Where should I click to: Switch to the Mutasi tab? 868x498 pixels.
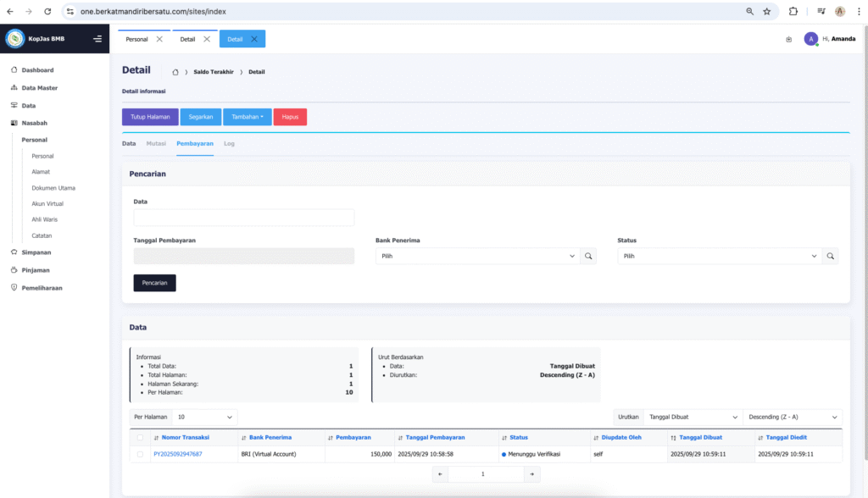(x=156, y=144)
